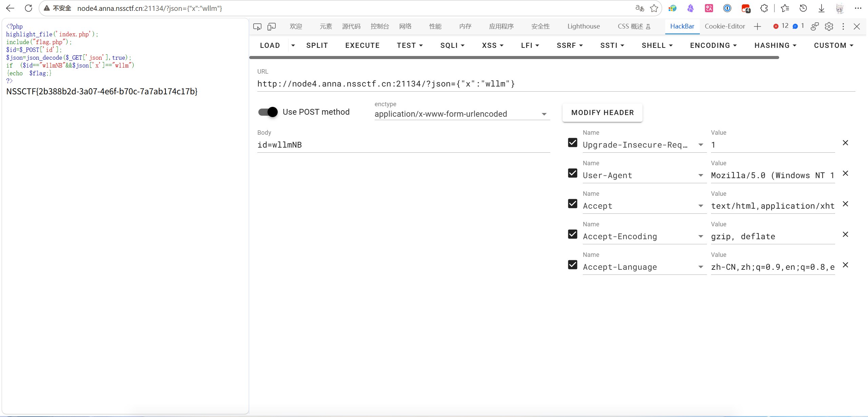Open the enctype dropdown
868x417 pixels.
pyautogui.click(x=462, y=114)
